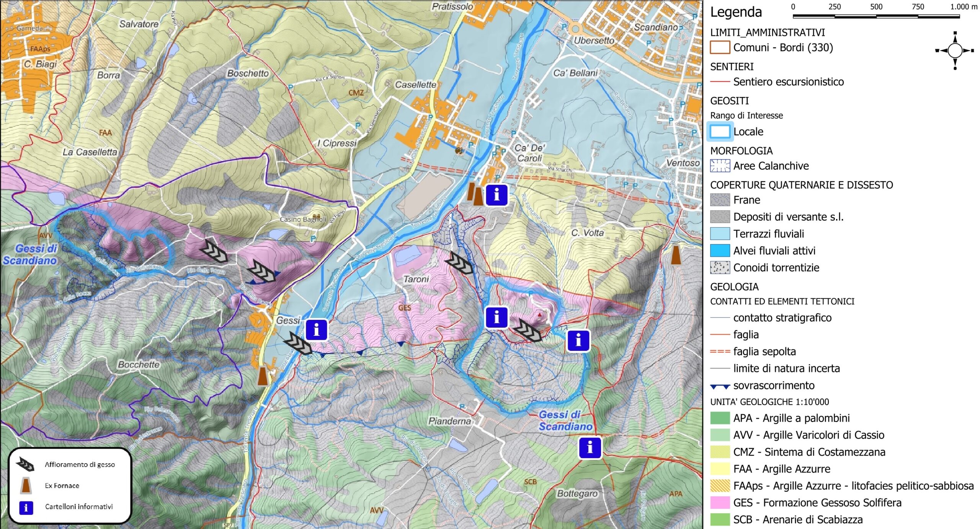Click the Alvei fluviali attivi blue swatch
The height and width of the screenshot is (529, 980).
(720, 251)
